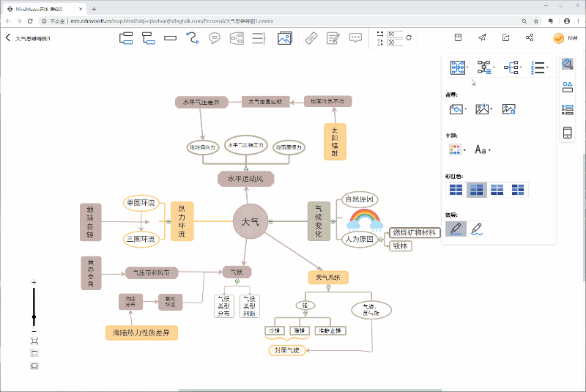Open the theme font Aa dropdown

pyautogui.click(x=482, y=149)
